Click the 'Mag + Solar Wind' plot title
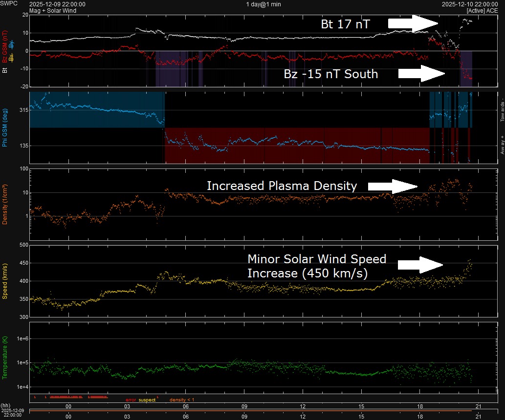 [x=53, y=11]
